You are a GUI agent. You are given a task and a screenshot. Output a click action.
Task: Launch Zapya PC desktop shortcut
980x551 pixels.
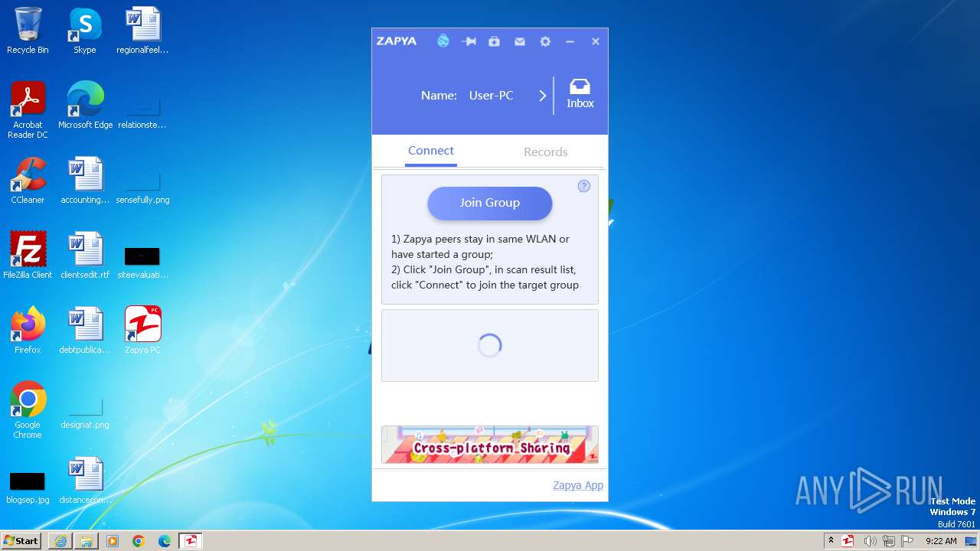coord(142,331)
